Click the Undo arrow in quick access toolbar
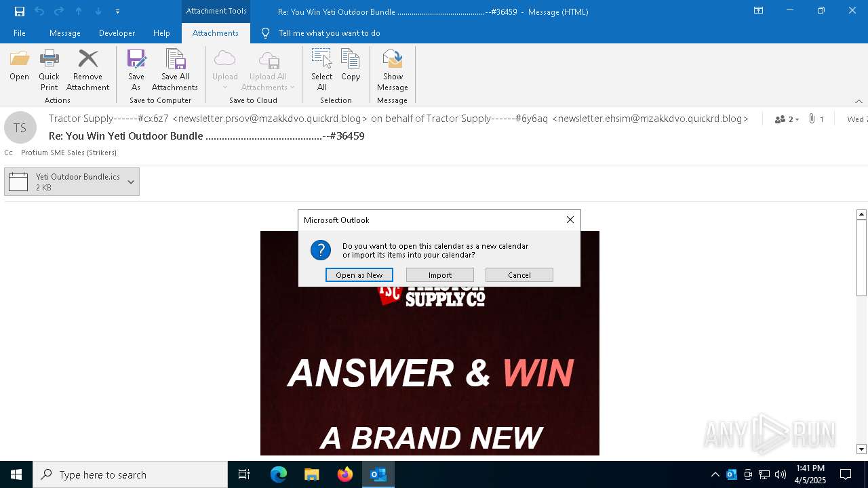The height and width of the screenshot is (488, 868). 39,12
